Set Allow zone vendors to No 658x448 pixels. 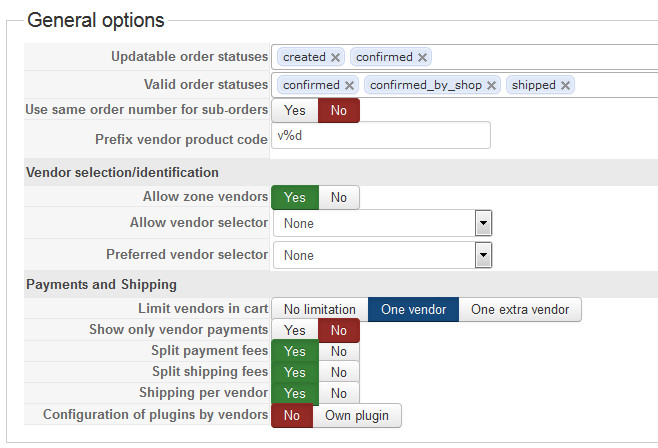339,198
